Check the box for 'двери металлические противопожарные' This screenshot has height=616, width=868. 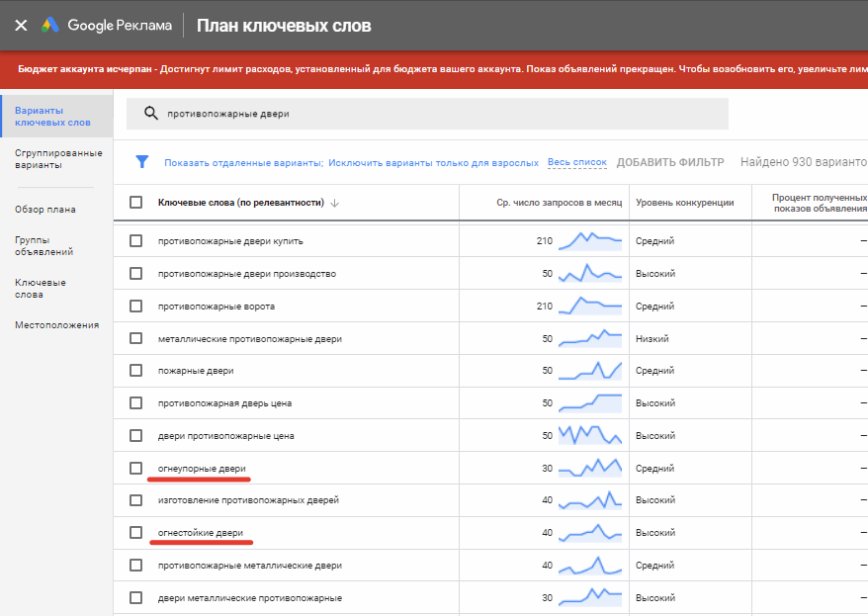tap(135, 598)
